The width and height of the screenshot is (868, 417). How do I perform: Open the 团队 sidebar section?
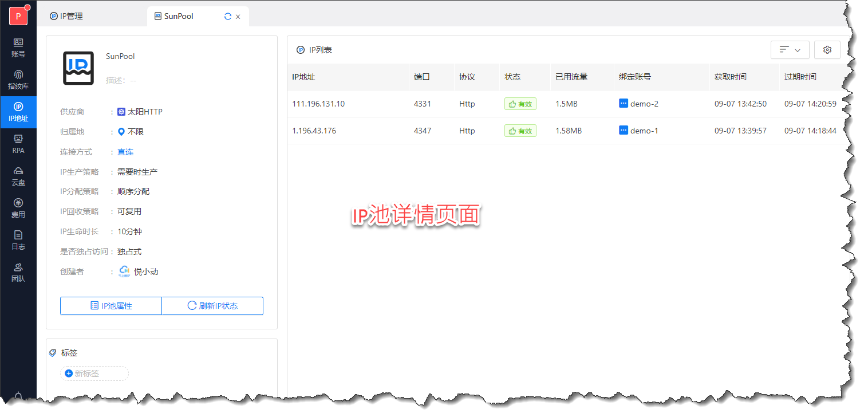coord(18,273)
